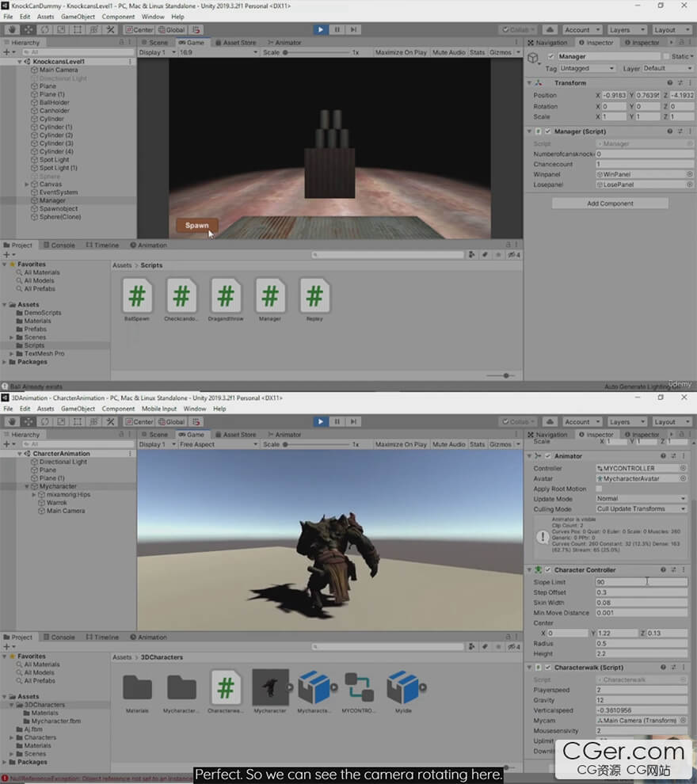Toggle the Manager object active checkbox
The width and height of the screenshot is (697, 784).
(x=551, y=56)
